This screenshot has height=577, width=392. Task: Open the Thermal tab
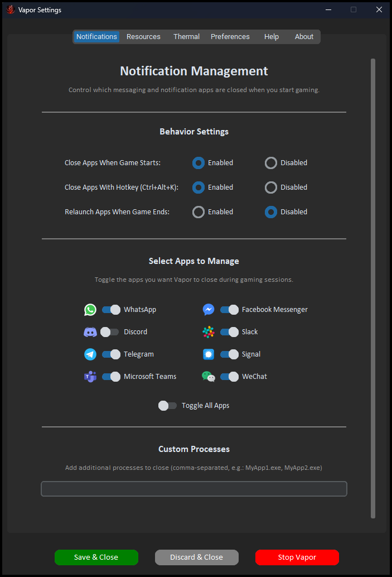[186, 36]
